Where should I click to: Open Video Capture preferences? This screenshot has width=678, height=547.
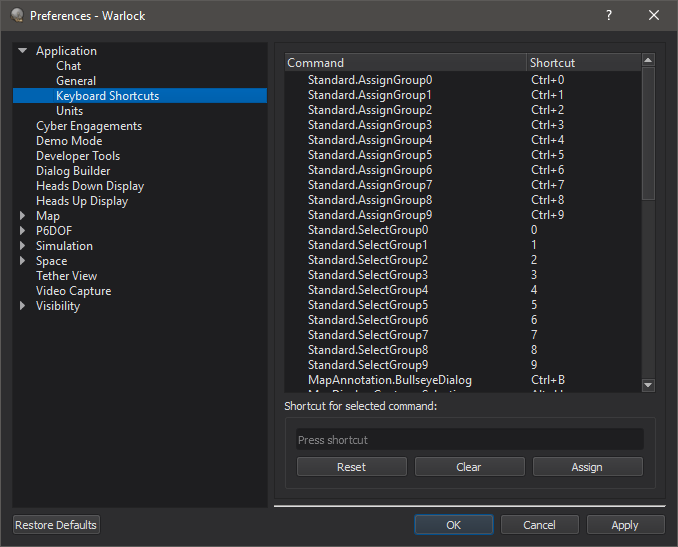[74, 291]
